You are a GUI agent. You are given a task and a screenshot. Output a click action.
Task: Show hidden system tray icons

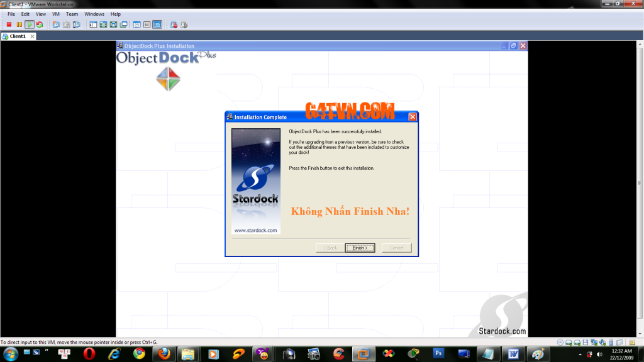pos(580,354)
